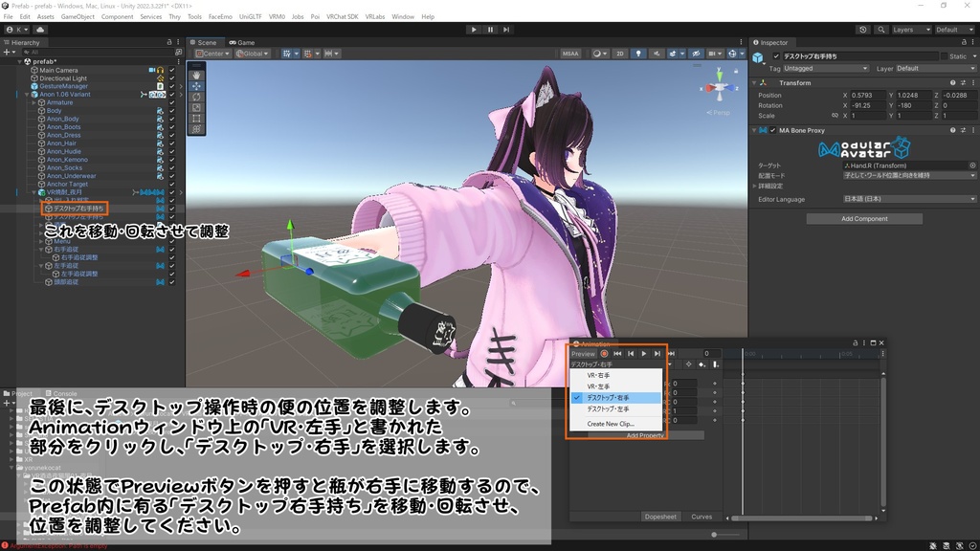Screen dimensions: 980x551
Task: Toggle the Anon_Hair active checkbox
Action: pyautogui.click(x=172, y=143)
